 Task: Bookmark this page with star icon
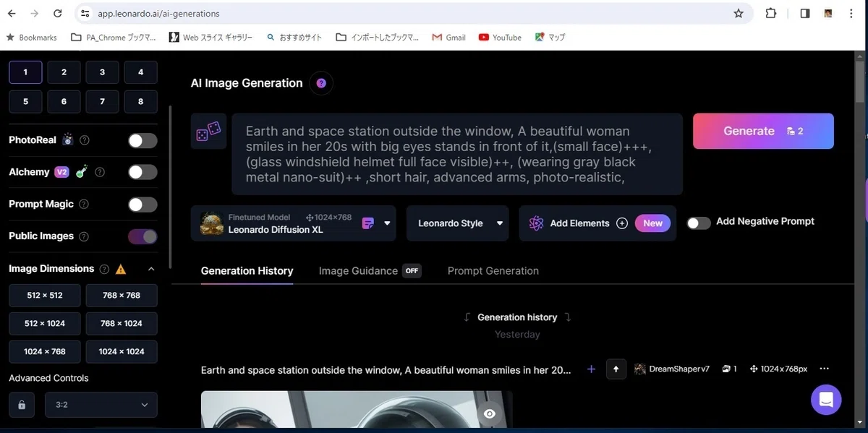pos(739,13)
